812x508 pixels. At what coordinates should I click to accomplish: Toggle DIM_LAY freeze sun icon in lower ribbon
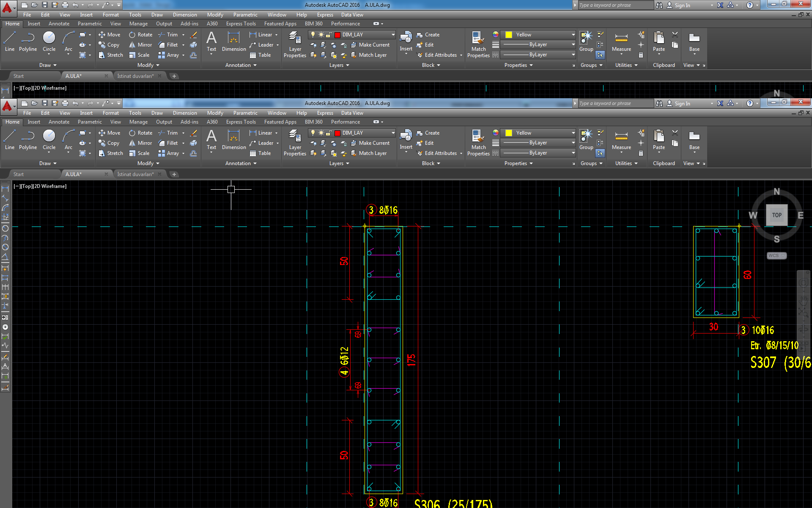pyautogui.click(x=321, y=133)
